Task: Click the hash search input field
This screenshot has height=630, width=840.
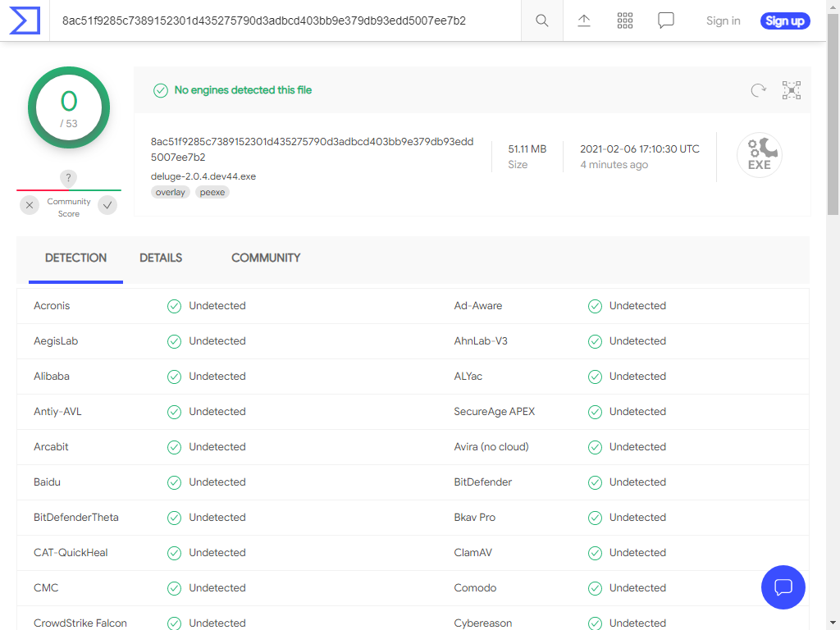Action: point(285,21)
